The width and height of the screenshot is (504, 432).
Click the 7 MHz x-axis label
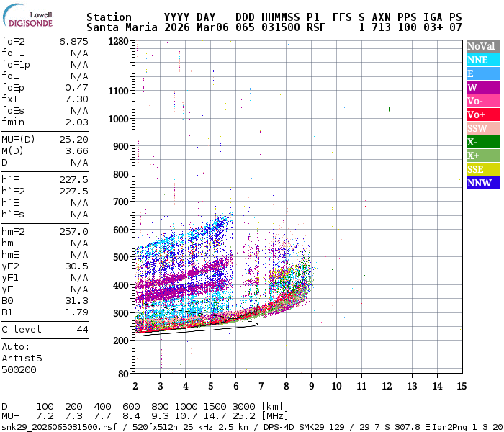[x=261, y=386]
